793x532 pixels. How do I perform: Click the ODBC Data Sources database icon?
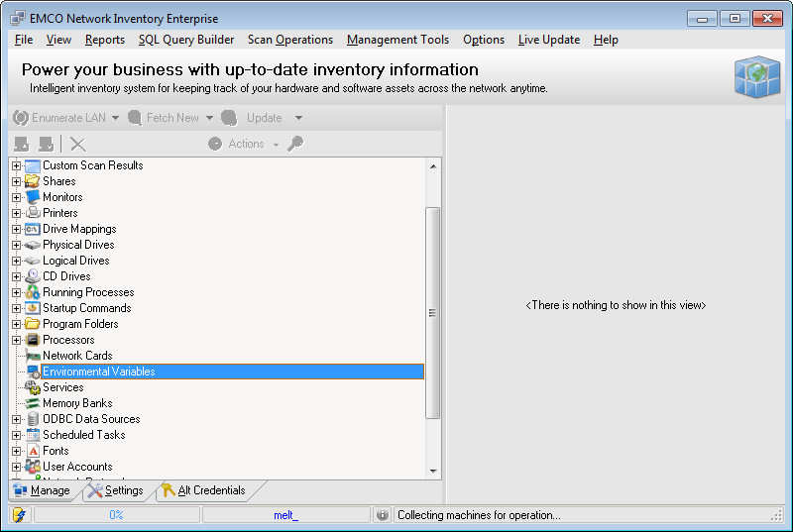[33, 419]
